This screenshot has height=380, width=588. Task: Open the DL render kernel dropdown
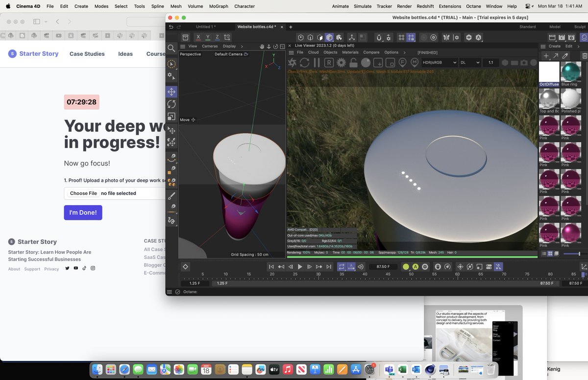pos(470,63)
